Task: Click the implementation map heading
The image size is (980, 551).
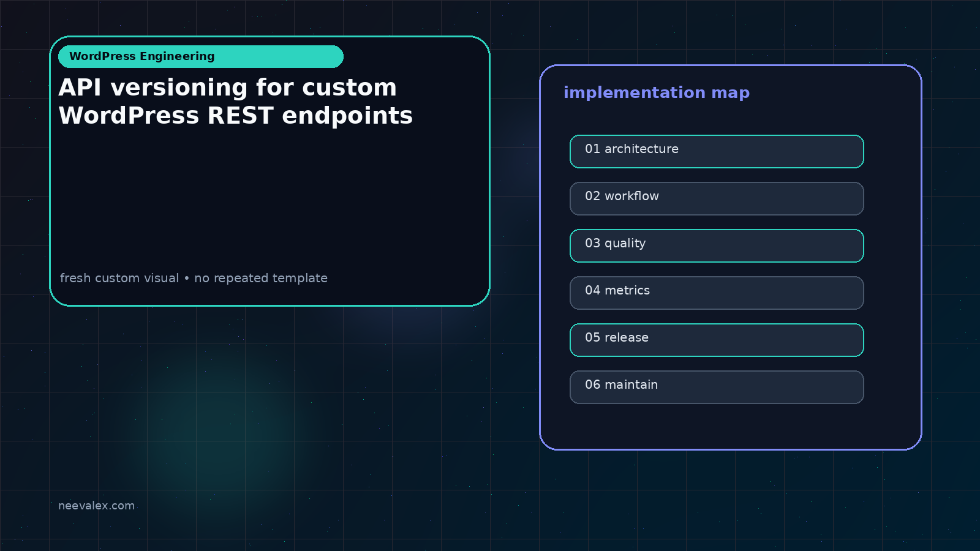Action: 657,92
